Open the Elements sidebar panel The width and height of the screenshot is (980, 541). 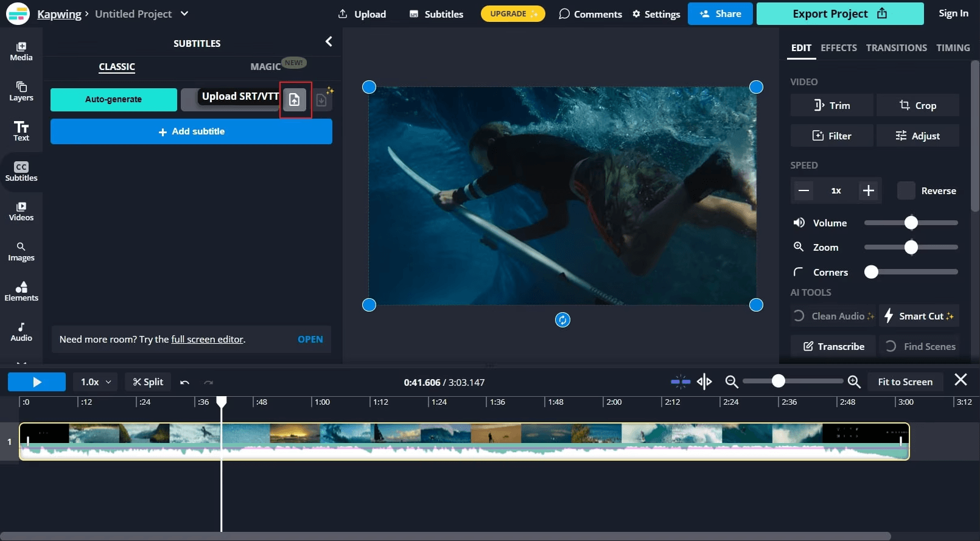click(21, 291)
